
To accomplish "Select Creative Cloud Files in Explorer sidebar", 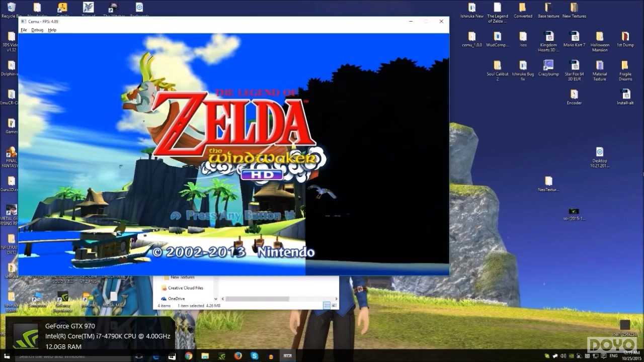I will 182,288.
